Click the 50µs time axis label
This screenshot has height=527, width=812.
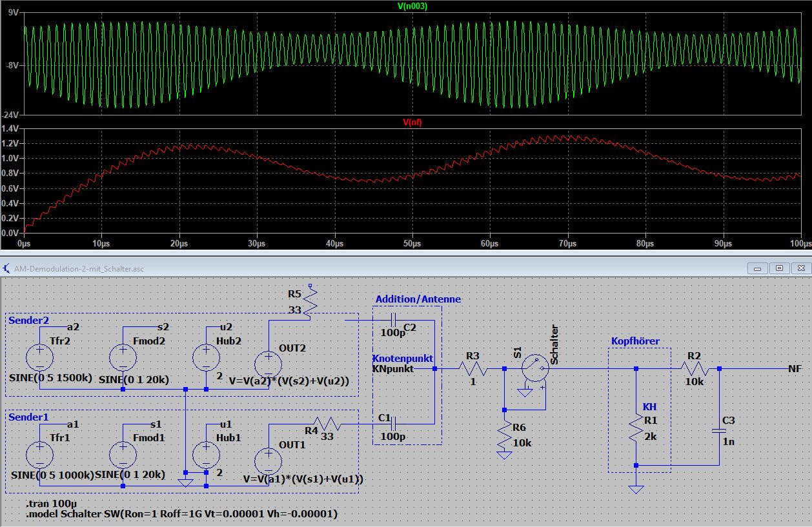(412, 244)
